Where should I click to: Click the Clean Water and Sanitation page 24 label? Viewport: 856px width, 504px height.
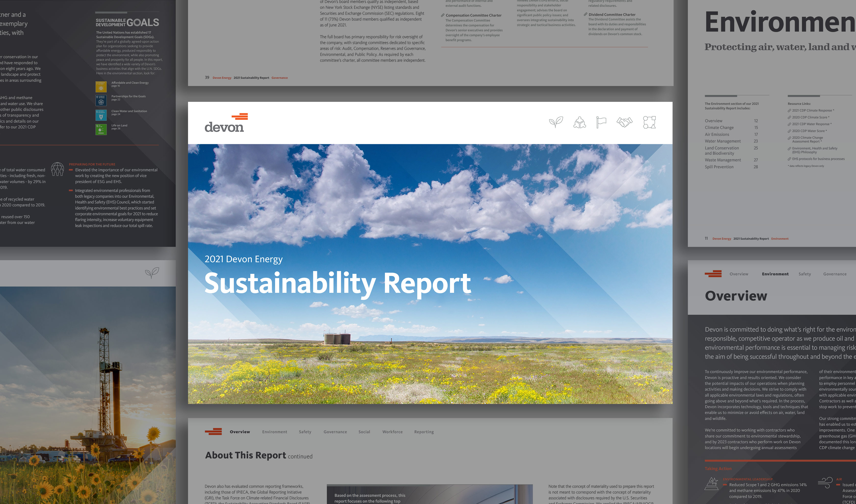tap(129, 113)
